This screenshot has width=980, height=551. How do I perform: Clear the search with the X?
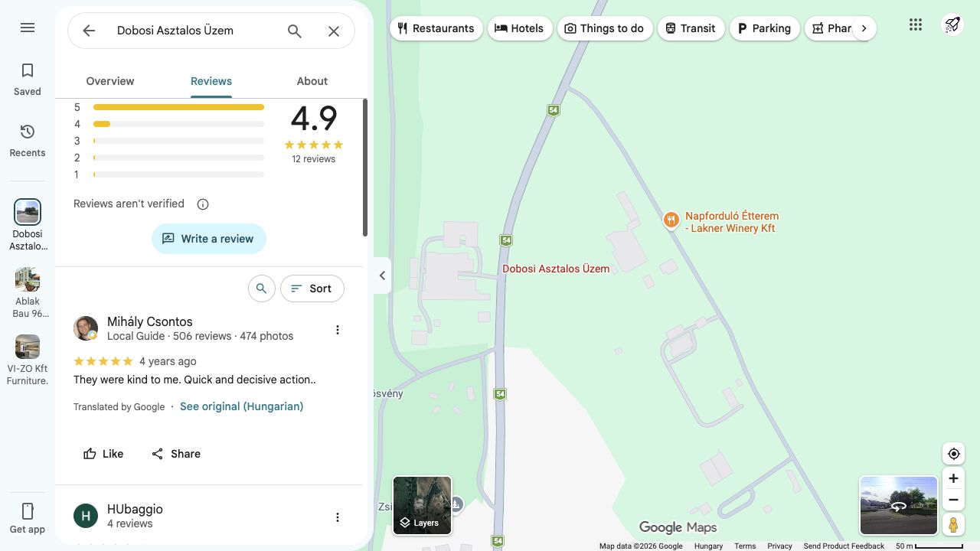[334, 31]
